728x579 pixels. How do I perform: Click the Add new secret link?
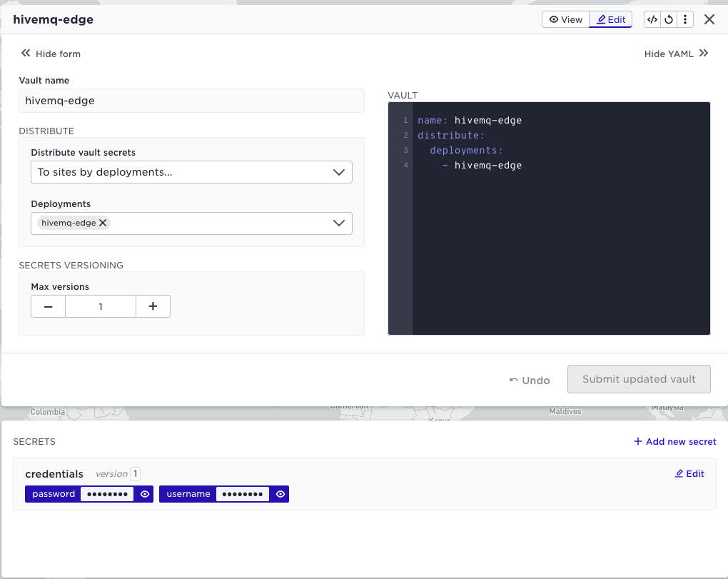click(674, 441)
